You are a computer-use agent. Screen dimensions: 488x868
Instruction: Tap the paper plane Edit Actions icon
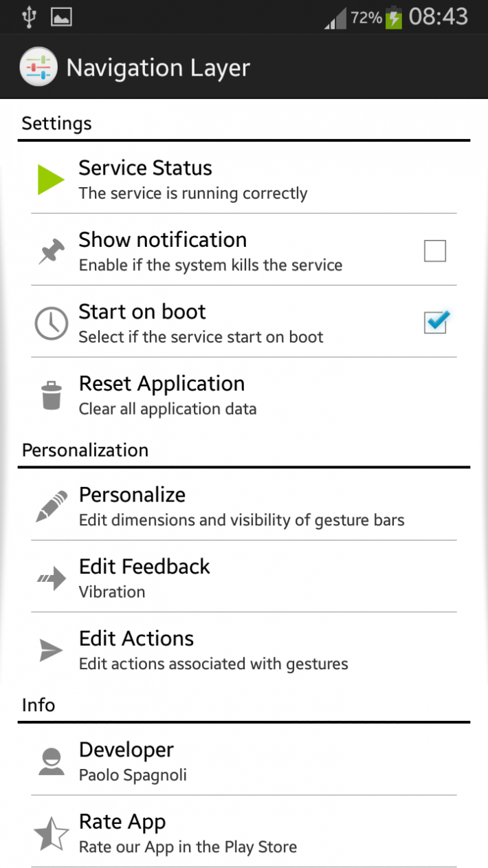[51, 650]
